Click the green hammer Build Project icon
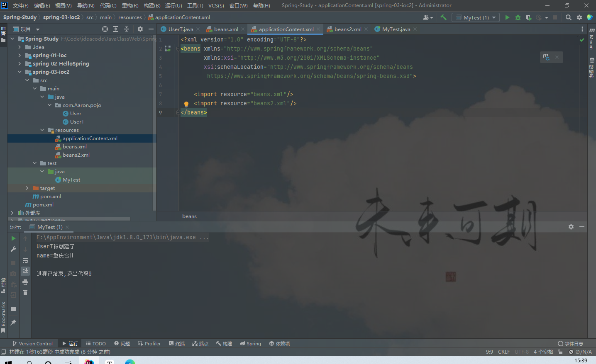Viewport: 596px width, 364px height. (443, 17)
